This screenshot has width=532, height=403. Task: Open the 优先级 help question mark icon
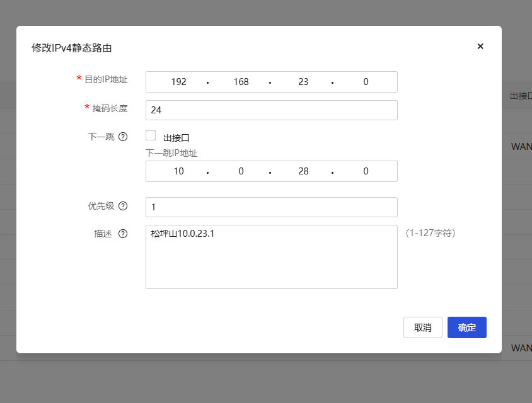pos(123,206)
